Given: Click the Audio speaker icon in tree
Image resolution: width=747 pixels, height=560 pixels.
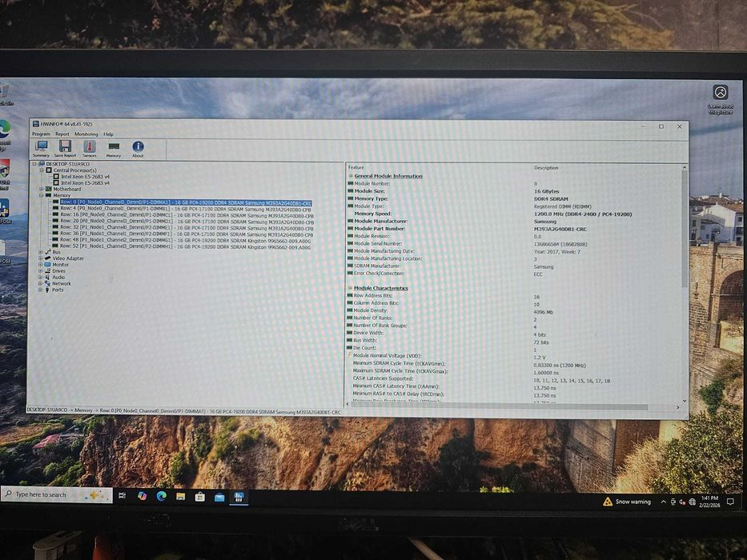Looking at the screenshot, I should click(48, 277).
